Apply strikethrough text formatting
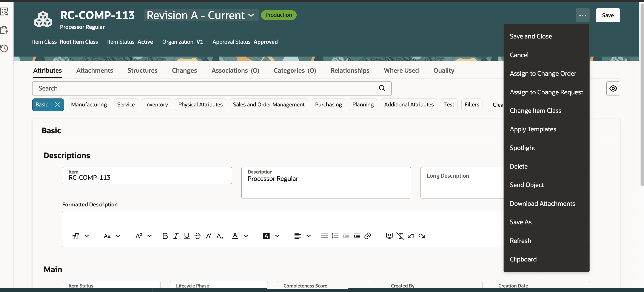 coord(197,236)
